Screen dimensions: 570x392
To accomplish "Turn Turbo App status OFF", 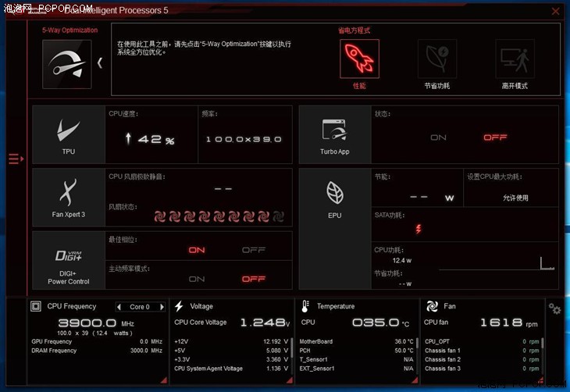I will [495, 137].
